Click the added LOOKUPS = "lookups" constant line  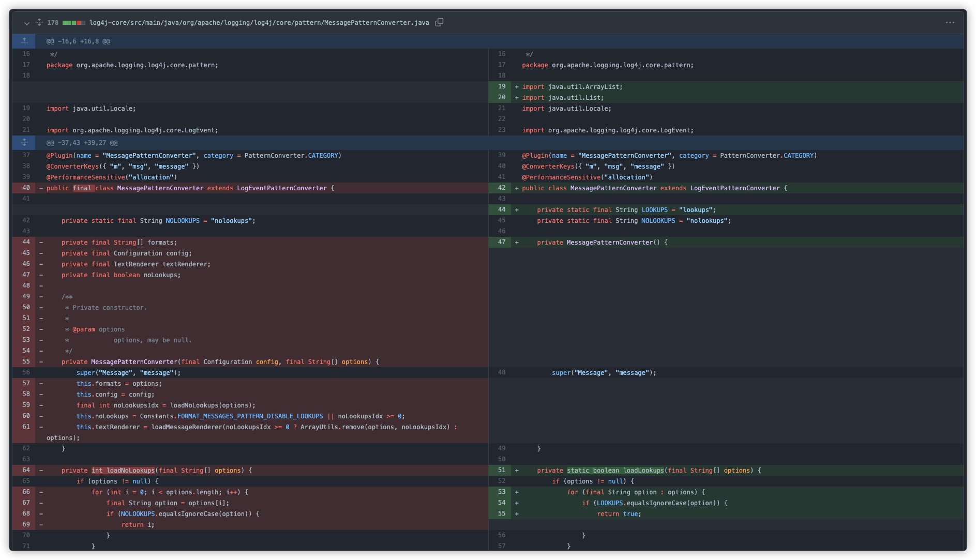coord(626,210)
